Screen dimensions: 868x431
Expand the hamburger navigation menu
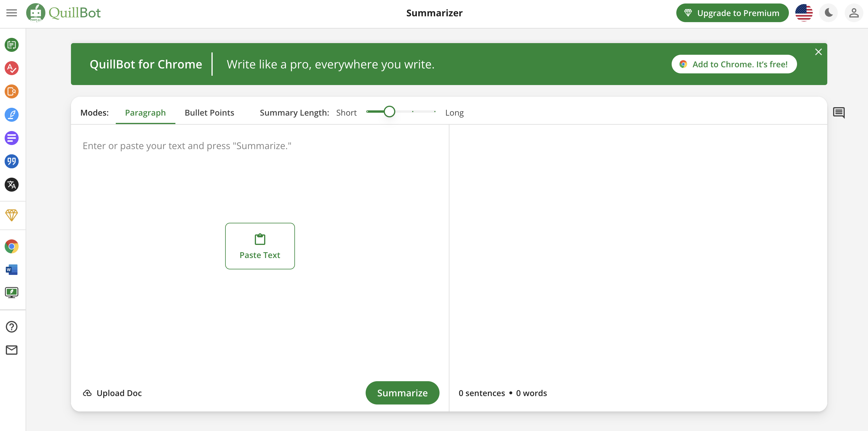11,13
